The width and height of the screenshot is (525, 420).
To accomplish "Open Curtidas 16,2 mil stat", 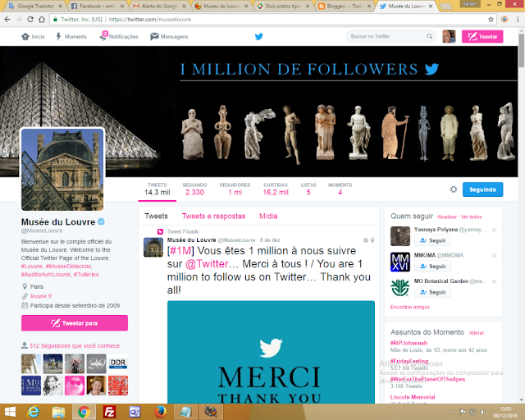I will tap(276, 189).
